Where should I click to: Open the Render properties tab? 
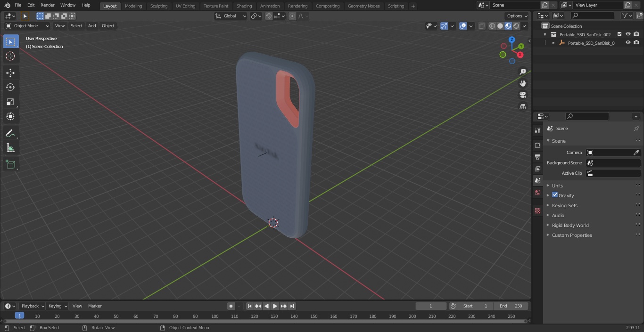point(537,145)
